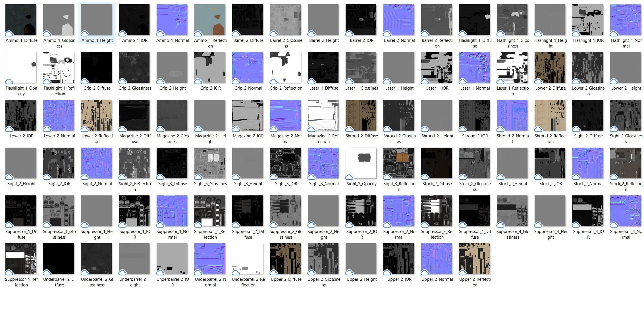
Task: Click the Sight_3_Opacity file
Action: [x=361, y=163]
